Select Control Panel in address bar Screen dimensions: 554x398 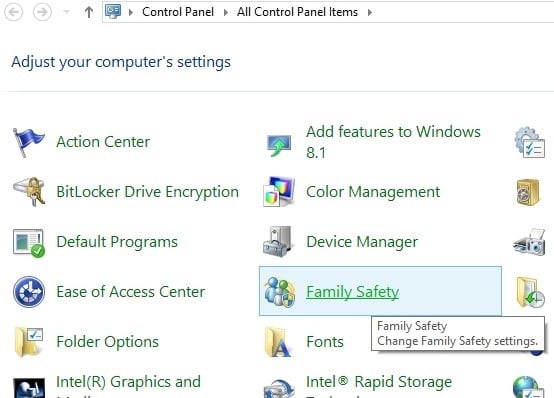[178, 12]
